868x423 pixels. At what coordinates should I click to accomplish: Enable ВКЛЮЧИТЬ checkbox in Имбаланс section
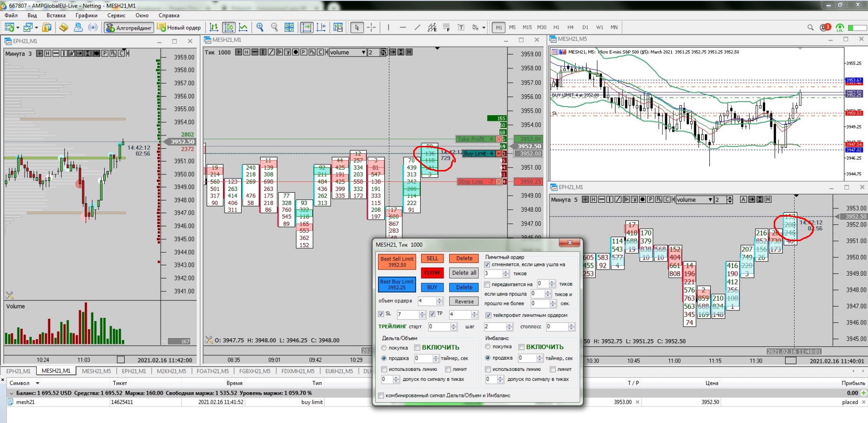(521, 347)
